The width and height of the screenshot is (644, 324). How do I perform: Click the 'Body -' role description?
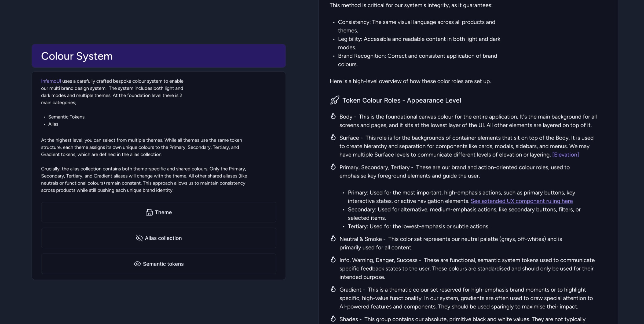(x=468, y=121)
